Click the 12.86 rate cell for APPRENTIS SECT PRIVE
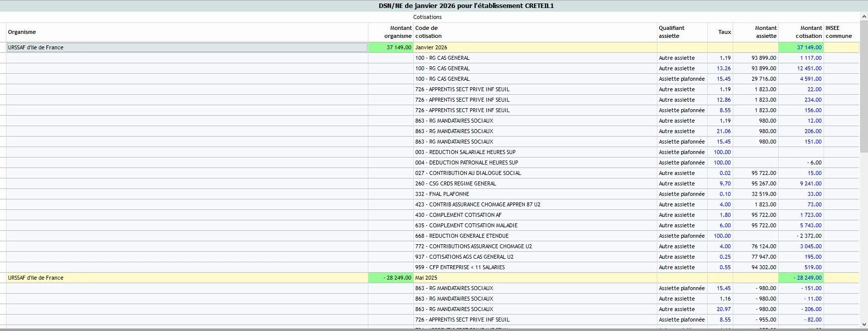 coord(720,100)
